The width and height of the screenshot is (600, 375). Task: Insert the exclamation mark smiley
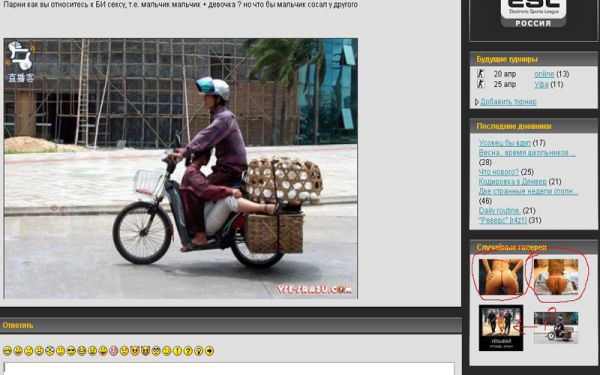pyautogui.click(x=177, y=351)
